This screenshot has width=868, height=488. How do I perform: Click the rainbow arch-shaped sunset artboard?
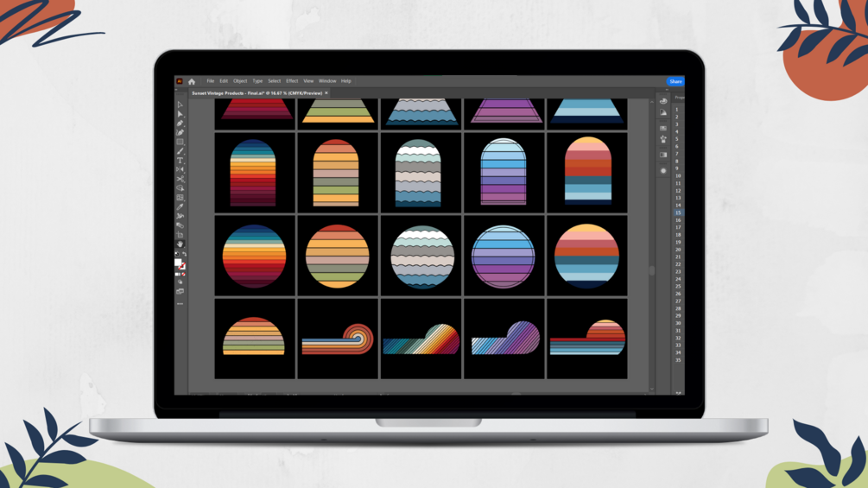tap(253, 174)
